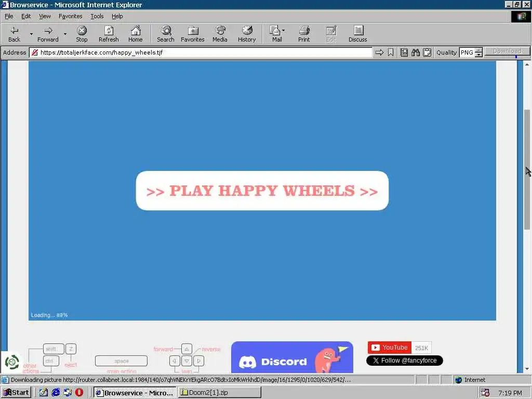Click the Downloading picture status bar text
Viewport: 532px width, 399px height.
coord(181,380)
